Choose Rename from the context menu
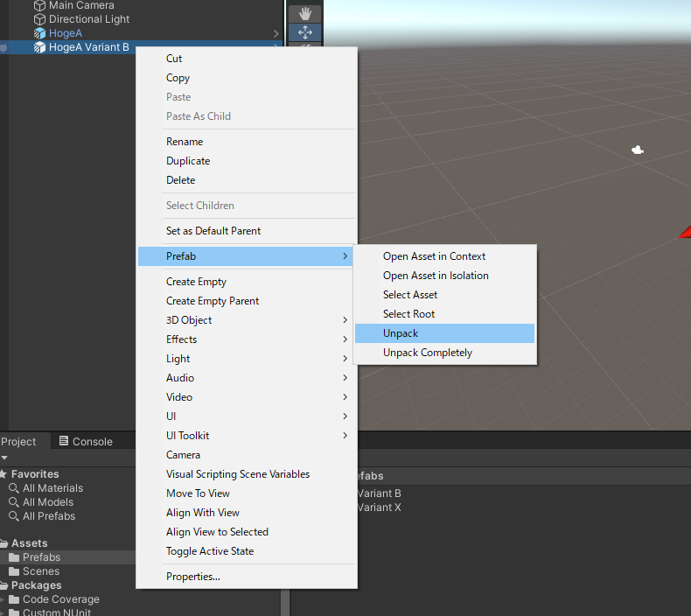Viewport: 691px width, 616px height. (x=247, y=142)
